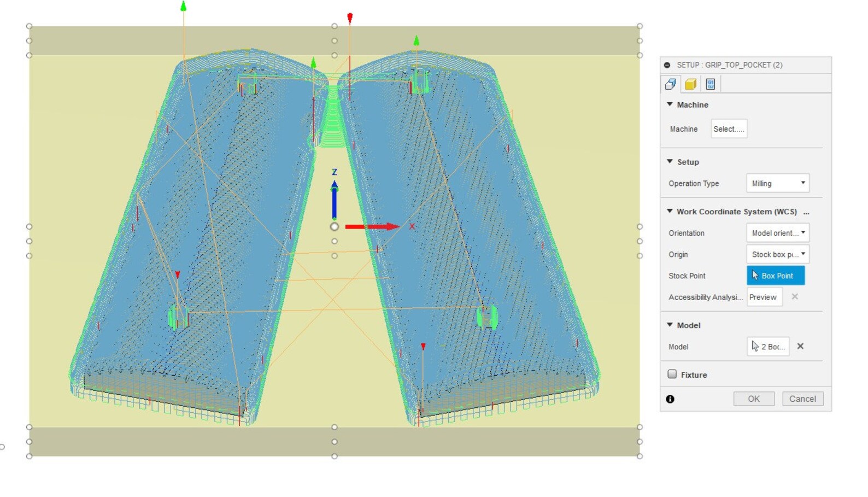868x497 pixels.
Task: Select the WCS origin circle in viewport
Action: click(335, 226)
